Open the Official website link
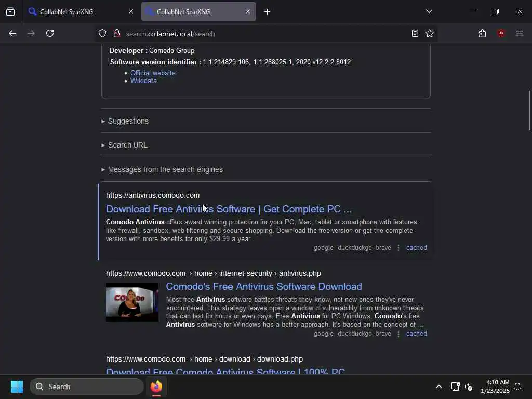532x399 pixels. point(153,73)
